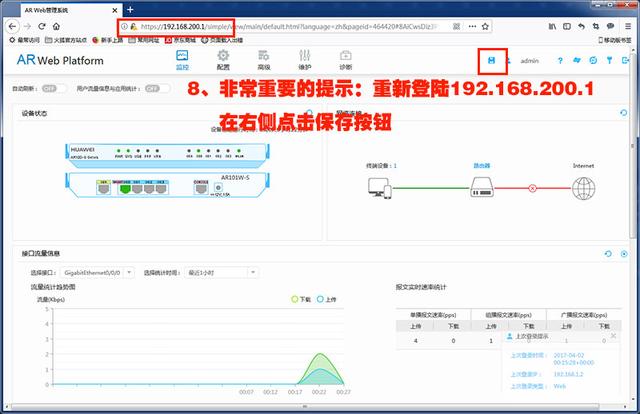This screenshot has height=414, width=640.
Task: Refresh the network connection panel
Action: [x=623, y=113]
